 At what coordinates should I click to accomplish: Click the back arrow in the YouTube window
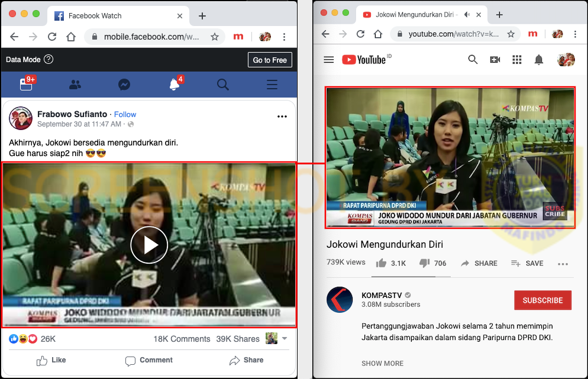pyautogui.click(x=325, y=34)
